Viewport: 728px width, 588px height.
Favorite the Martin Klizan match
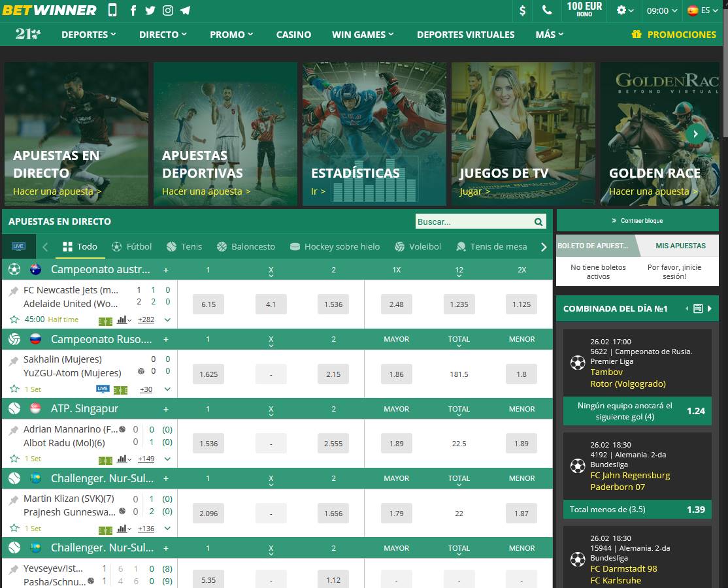(14, 528)
